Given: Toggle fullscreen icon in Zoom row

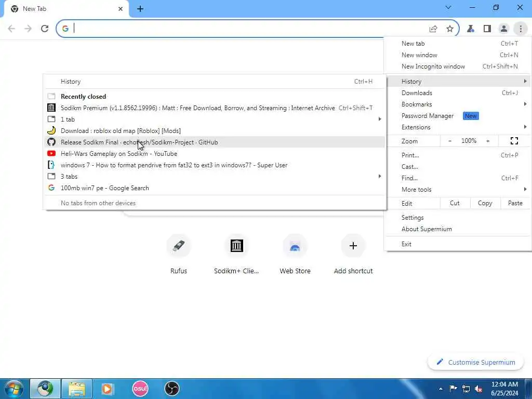Looking at the screenshot, I should click(514, 141).
